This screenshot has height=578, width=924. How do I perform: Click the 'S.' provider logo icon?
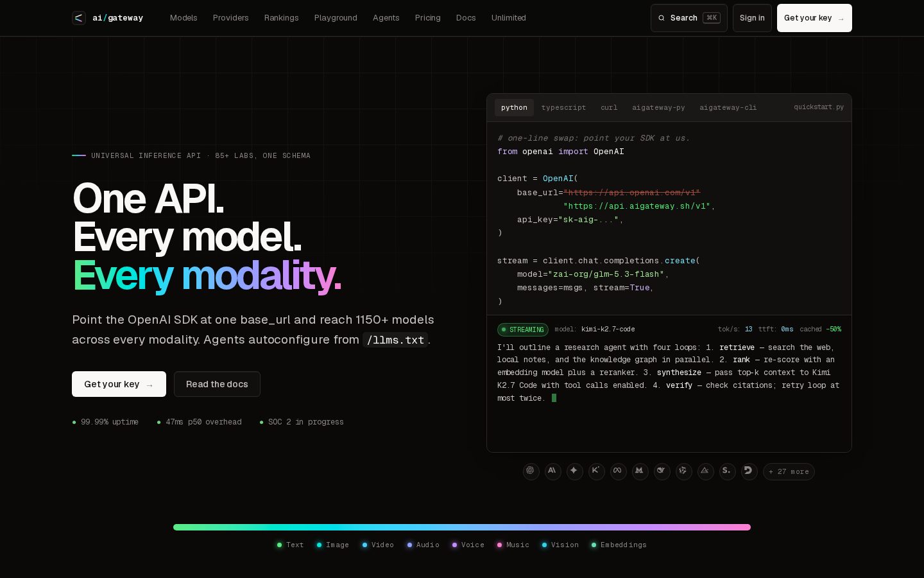(x=727, y=471)
